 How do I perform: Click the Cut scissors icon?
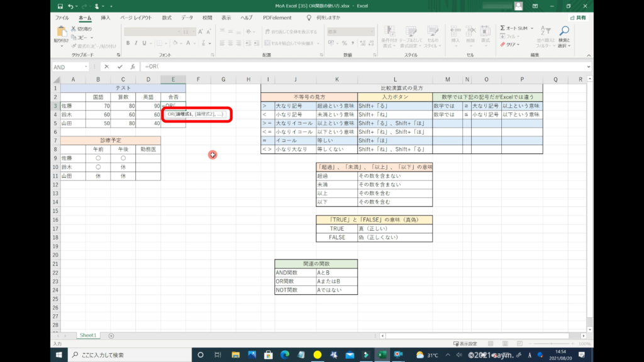74,29
